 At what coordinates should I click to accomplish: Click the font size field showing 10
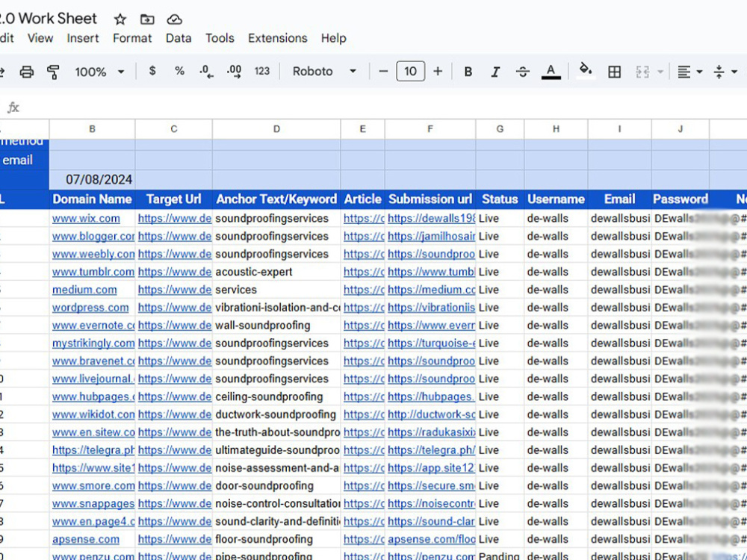coord(410,72)
